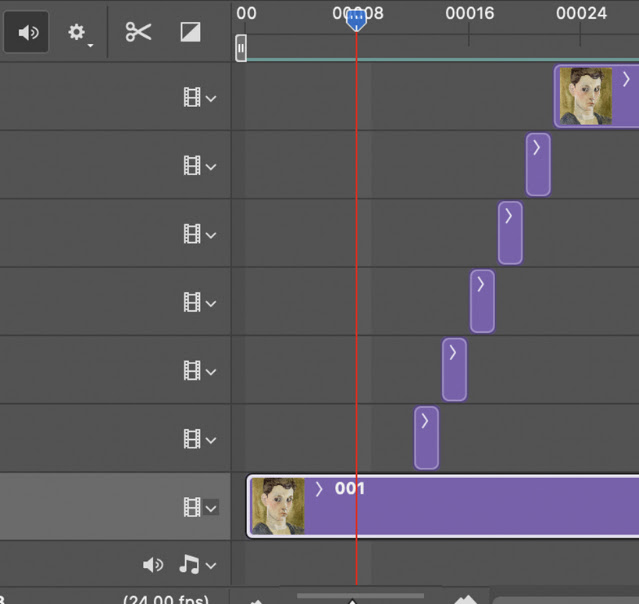639x604 pixels.
Task: Expand the 001 clip arrow
Action: [319, 489]
